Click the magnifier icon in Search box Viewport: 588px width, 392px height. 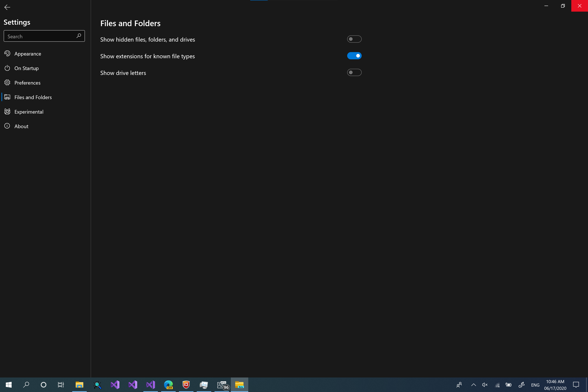coord(79,36)
